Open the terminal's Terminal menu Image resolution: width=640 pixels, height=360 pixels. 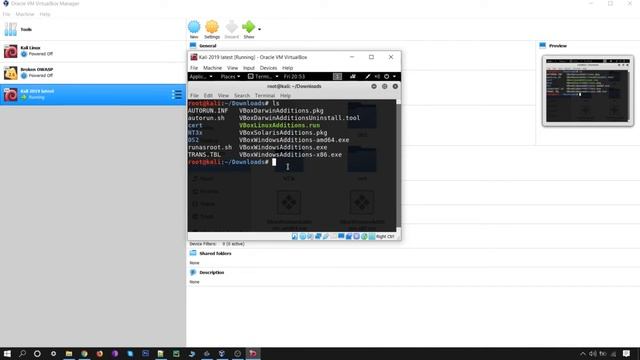265,96
